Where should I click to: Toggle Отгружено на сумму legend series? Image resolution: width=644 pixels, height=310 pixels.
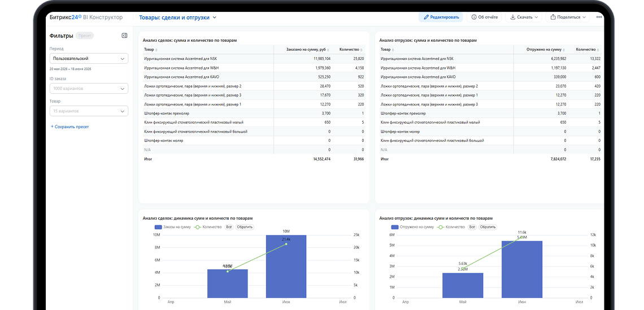(413, 227)
